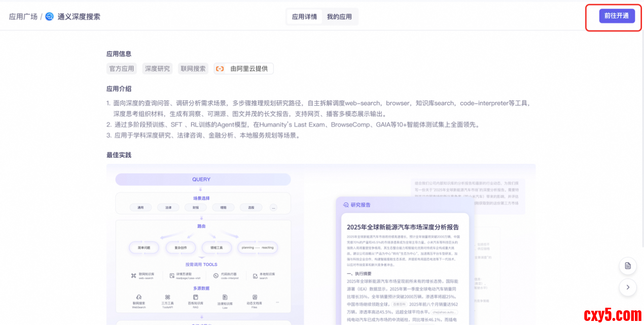Click the 法律知识库 Law icon

225,297
